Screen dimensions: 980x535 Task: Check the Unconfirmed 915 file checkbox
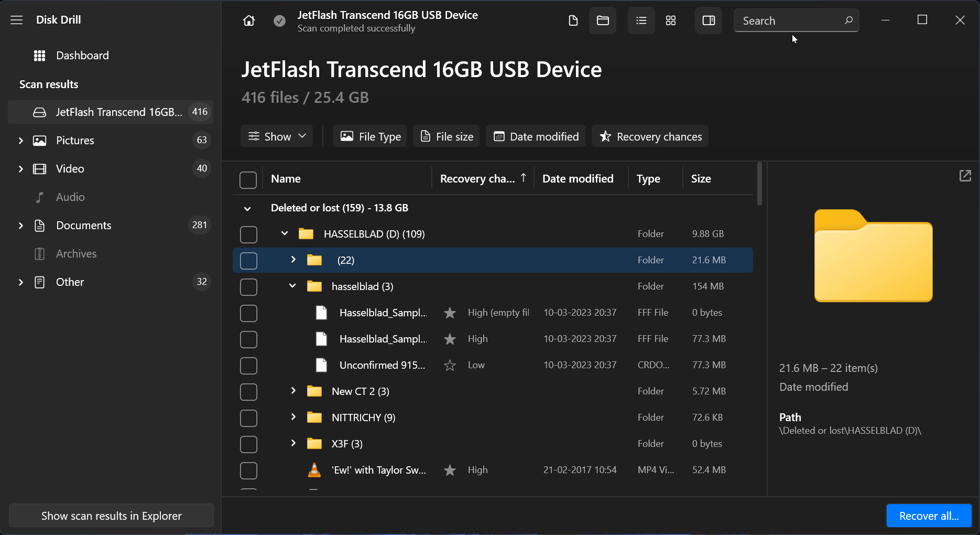pos(248,366)
